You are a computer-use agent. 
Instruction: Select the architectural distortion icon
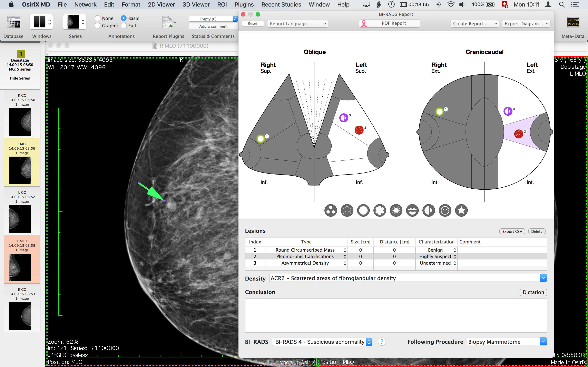pyautogui.click(x=396, y=210)
